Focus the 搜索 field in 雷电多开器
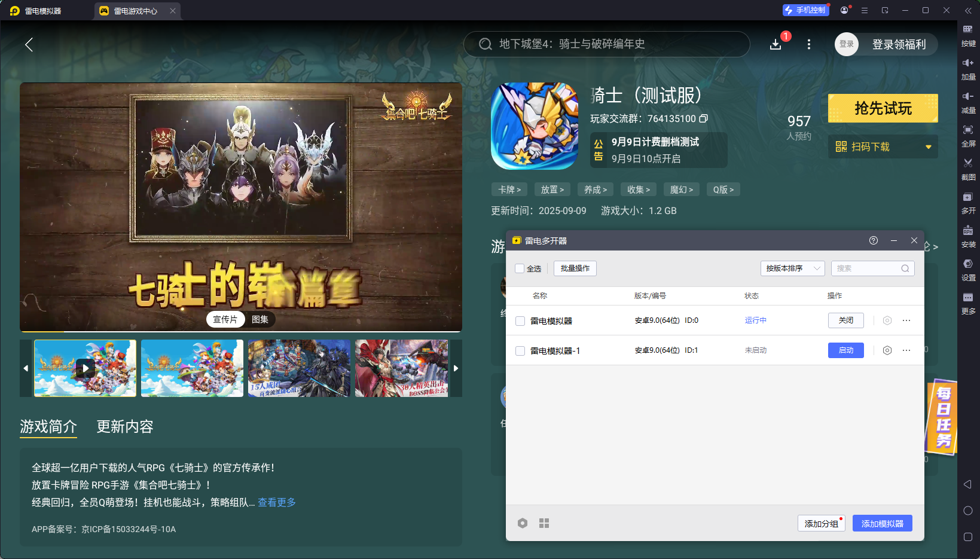 (873, 268)
